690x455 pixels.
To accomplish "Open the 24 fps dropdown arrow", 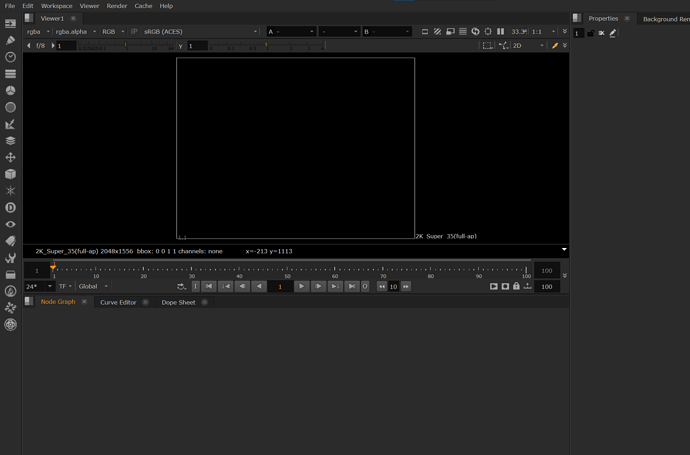I will [50, 286].
